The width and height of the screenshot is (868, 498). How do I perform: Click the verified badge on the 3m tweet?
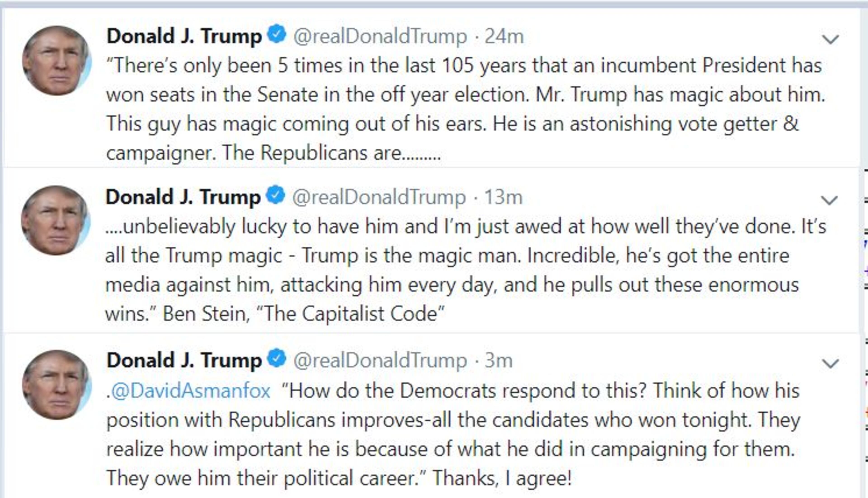click(x=277, y=359)
